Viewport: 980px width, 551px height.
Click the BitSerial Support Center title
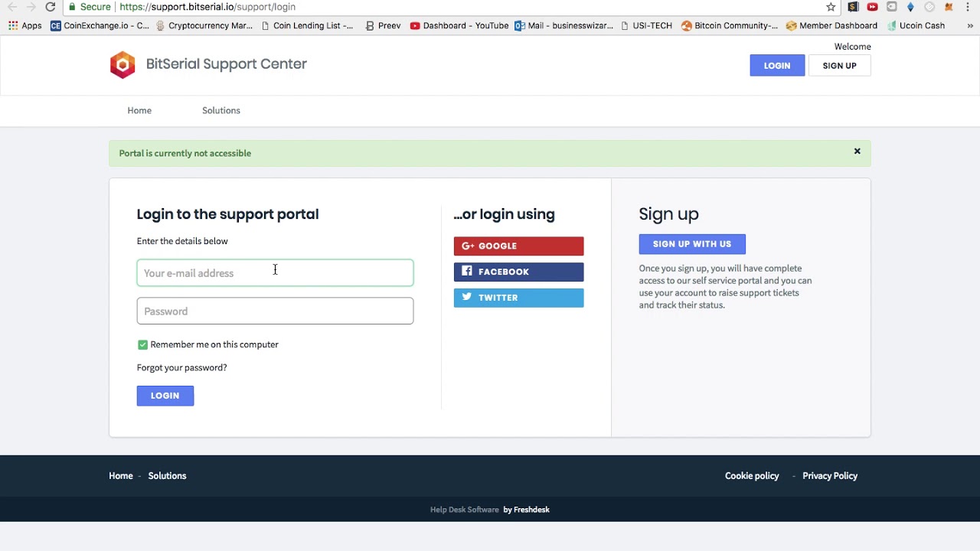[x=227, y=64]
